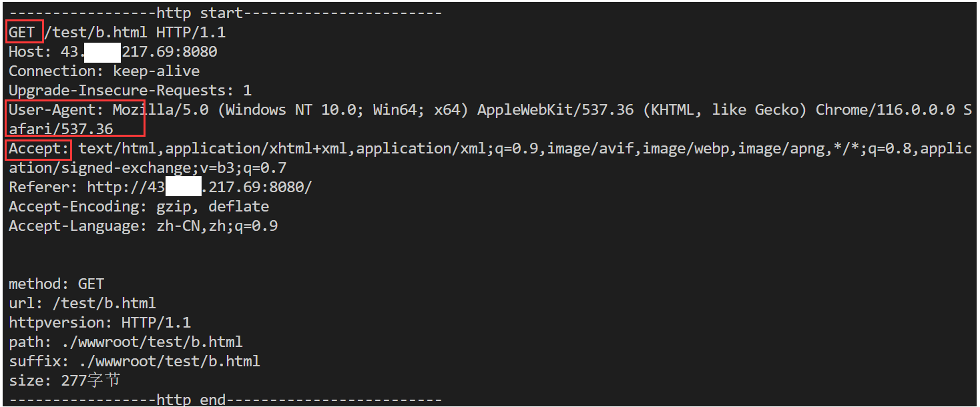Click the Referer URL link

coord(199,187)
